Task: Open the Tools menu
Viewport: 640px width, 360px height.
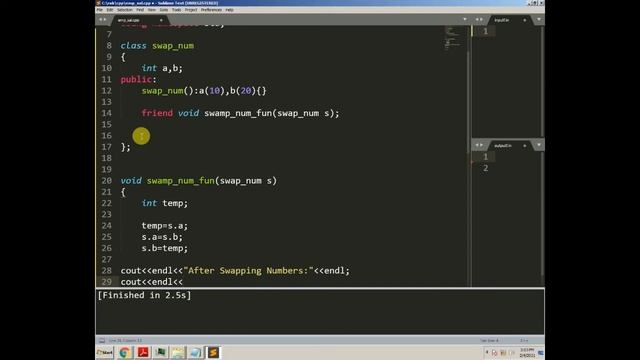Action: pyautogui.click(x=176, y=10)
